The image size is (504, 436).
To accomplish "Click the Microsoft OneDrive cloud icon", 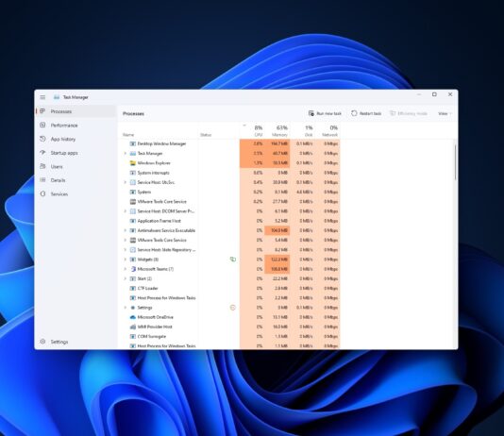I will coord(132,317).
